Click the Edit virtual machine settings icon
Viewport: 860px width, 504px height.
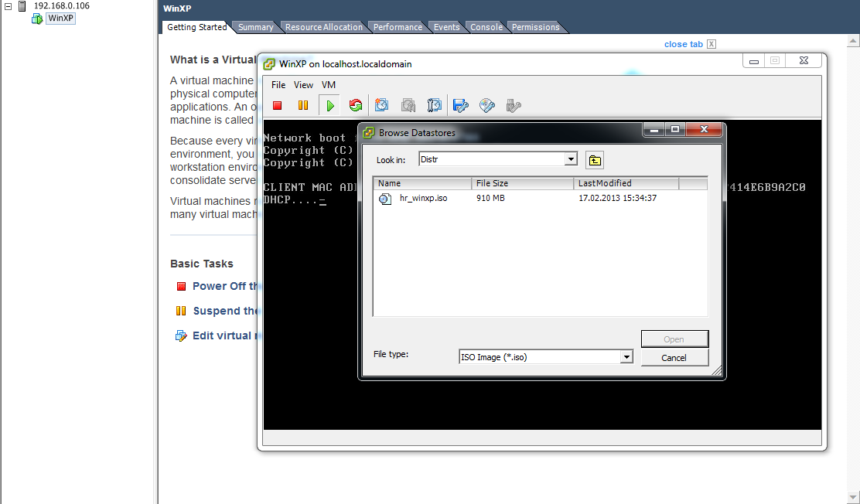(x=181, y=335)
